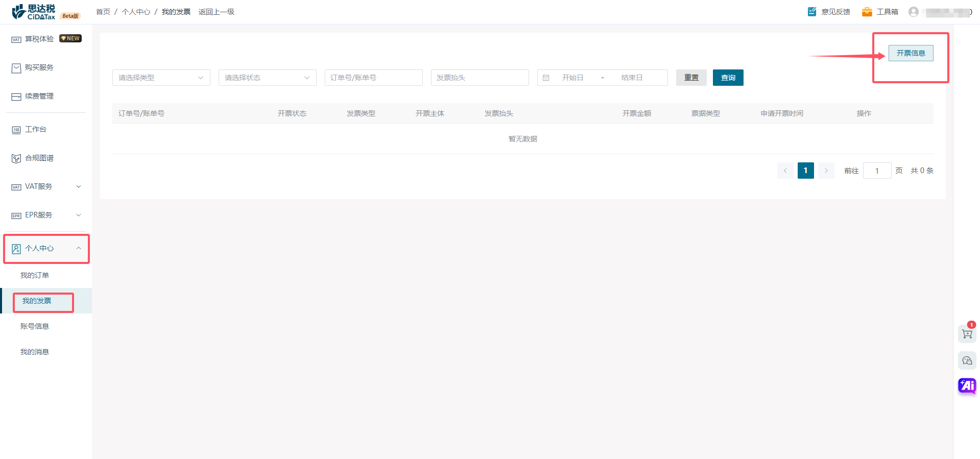The width and height of the screenshot is (980, 459).
Task: Click the 开票信息 button
Action: click(911, 53)
